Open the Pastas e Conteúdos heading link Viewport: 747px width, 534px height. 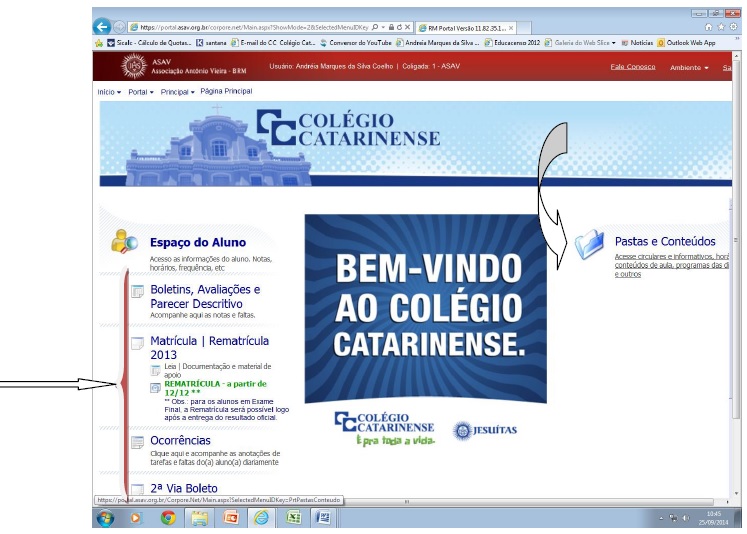pyautogui.click(x=665, y=242)
